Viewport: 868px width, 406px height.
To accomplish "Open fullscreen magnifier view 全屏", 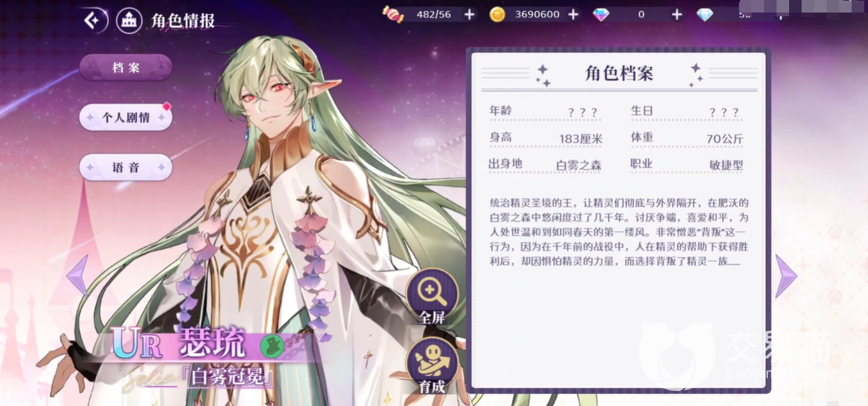I will pos(432,298).
